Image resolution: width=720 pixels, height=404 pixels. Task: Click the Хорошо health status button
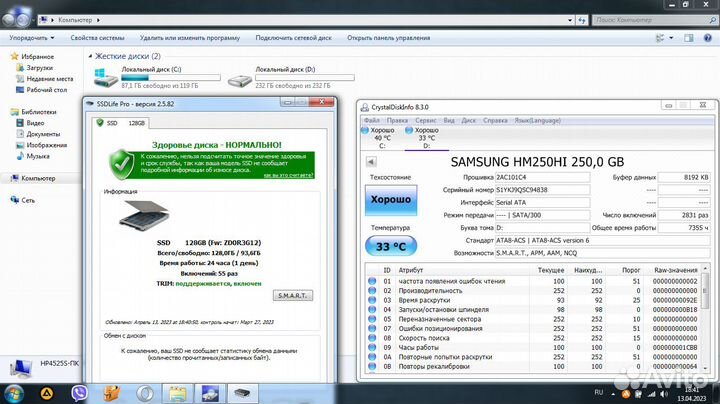click(391, 200)
